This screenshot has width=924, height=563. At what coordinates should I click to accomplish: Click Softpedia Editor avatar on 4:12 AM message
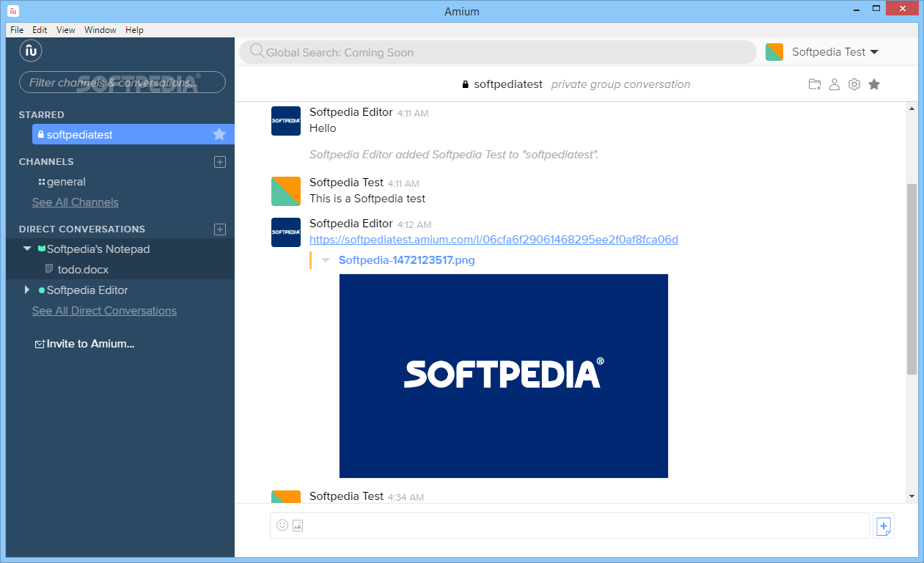tap(286, 232)
